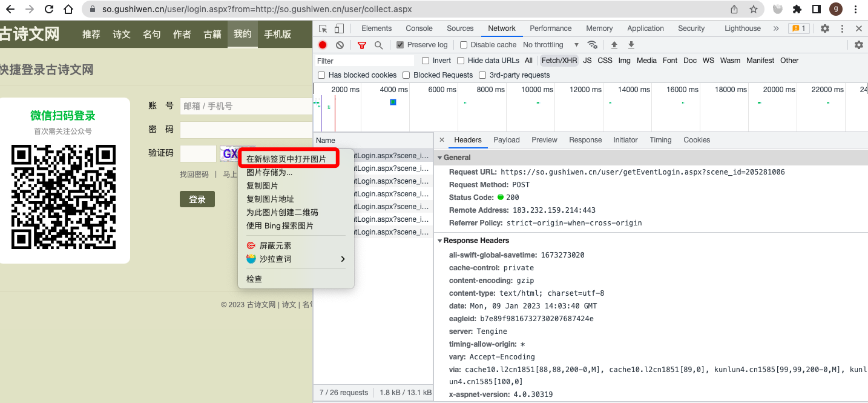868x403 pixels.
Task: Select 检查 in the context menu
Action: 254,279
